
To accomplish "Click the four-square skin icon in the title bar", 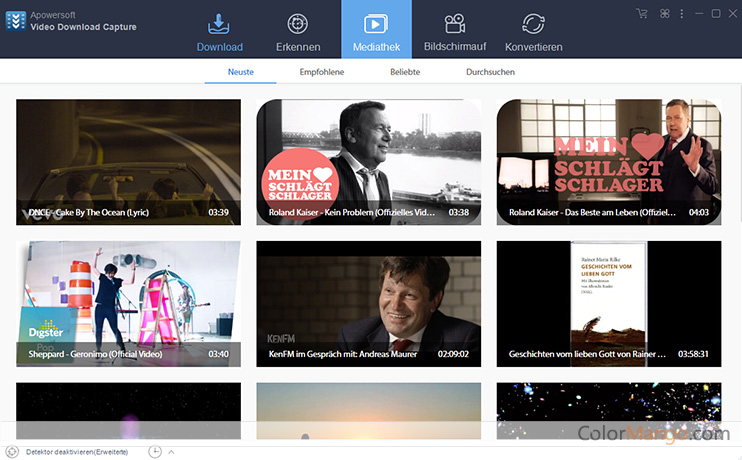I will pos(665,14).
